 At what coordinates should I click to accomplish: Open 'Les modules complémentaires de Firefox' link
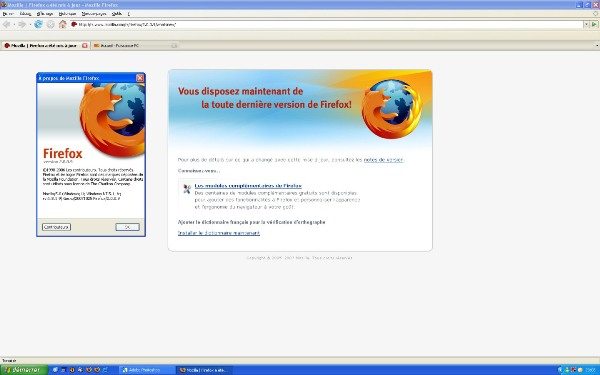pos(248,186)
